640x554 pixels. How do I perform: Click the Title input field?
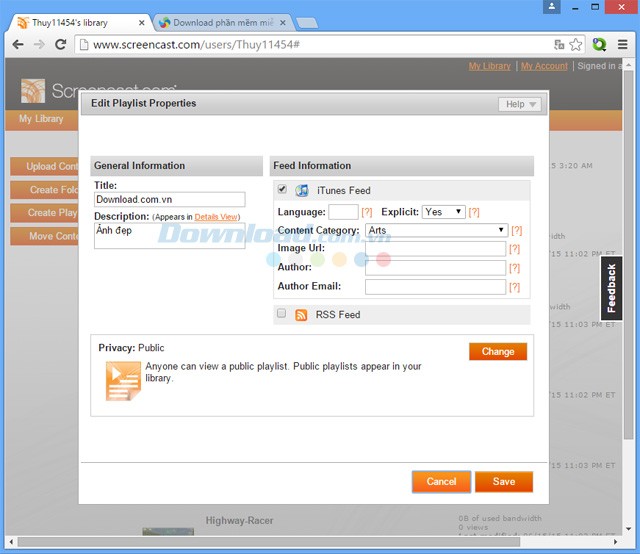coord(170,199)
